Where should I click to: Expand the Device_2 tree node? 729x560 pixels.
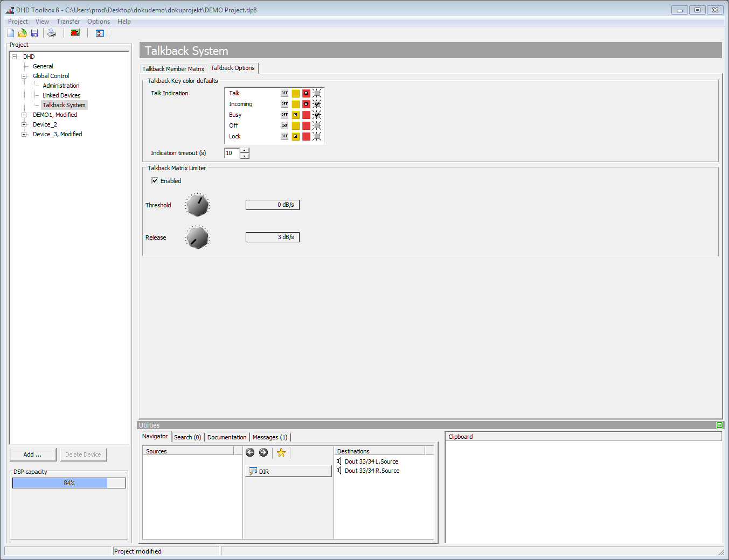click(x=24, y=124)
